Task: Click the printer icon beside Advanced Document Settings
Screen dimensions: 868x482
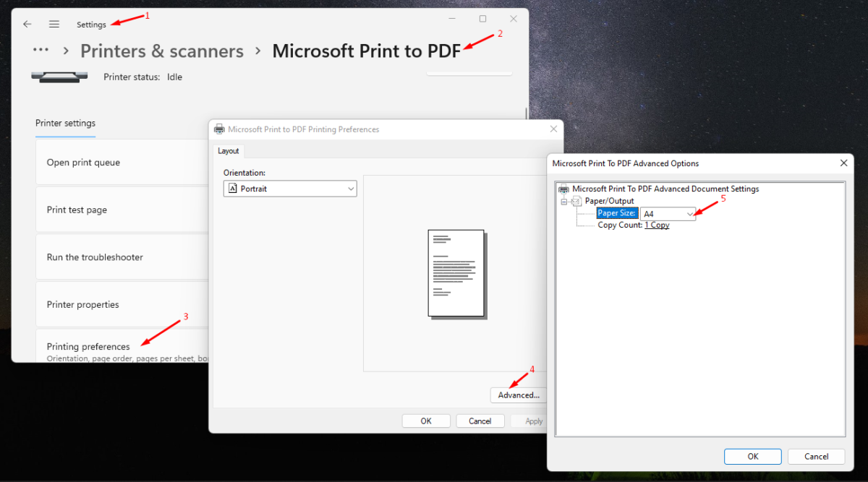Action: tap(563, 189)
